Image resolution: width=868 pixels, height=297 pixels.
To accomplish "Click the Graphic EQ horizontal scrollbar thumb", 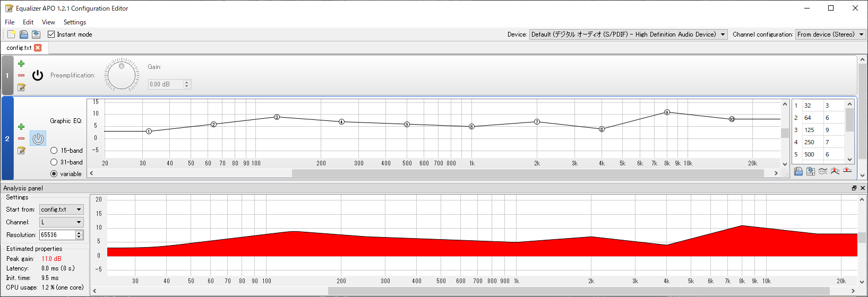I will tap(528, 173).
